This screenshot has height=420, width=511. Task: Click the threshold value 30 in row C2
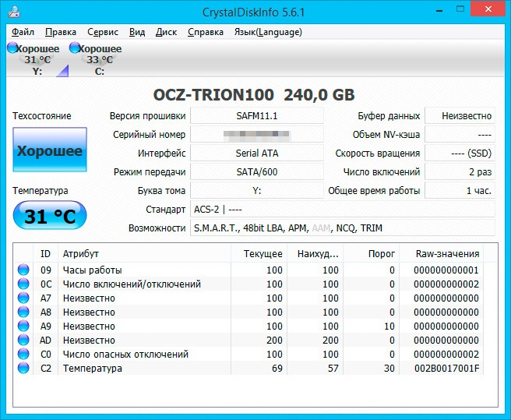pos(389,368)
